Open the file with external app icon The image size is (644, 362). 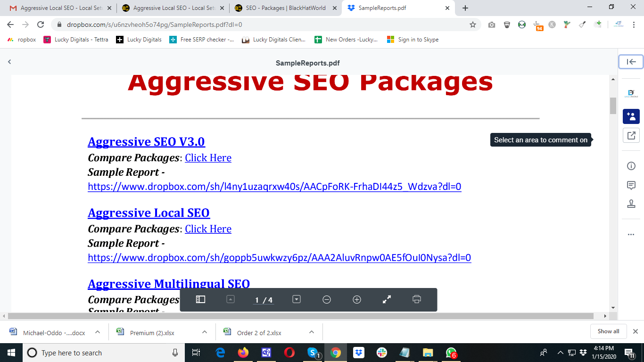click(x=631, y=135)
